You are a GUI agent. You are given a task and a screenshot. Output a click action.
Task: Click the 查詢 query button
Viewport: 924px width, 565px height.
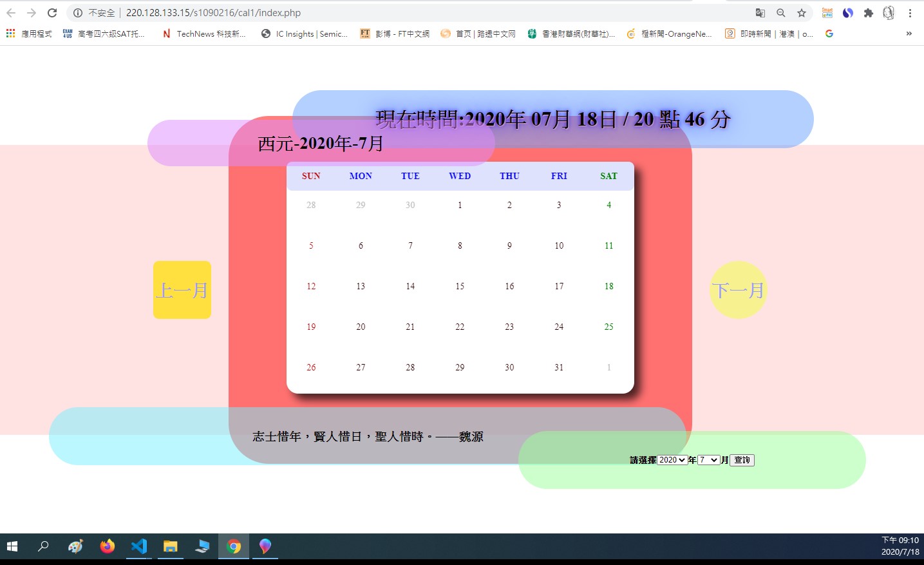(742, 460)
